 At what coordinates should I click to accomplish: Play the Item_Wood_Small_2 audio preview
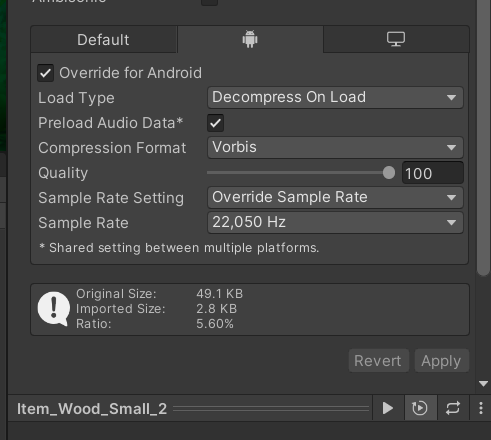[x=388, y=408]
